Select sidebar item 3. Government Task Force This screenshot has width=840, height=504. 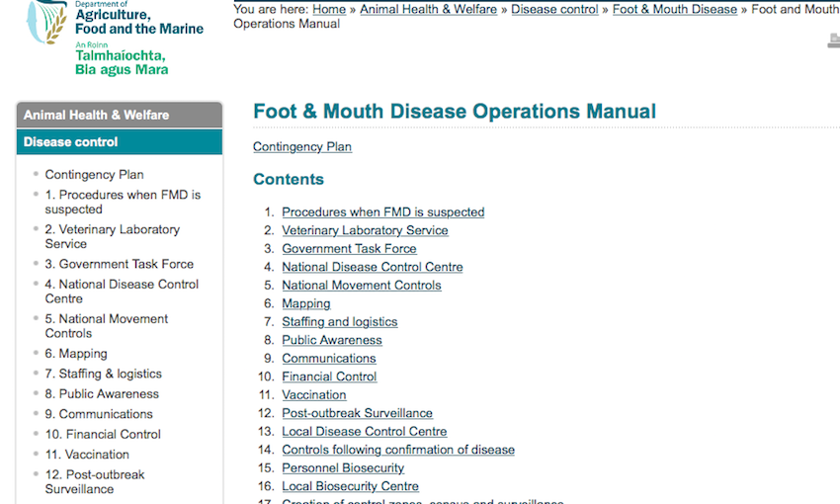click(119, 264)
